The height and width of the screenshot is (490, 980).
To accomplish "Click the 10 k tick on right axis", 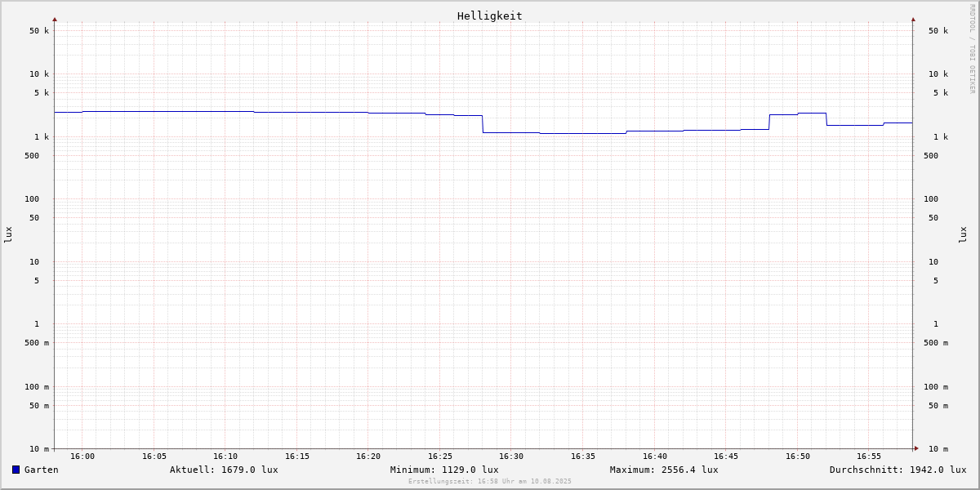I will (x=938, y=74).
